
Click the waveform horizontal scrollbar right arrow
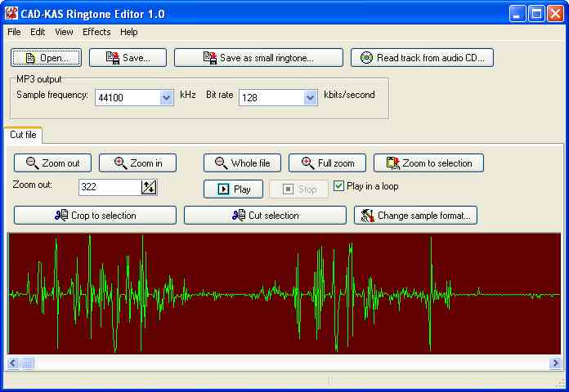555,363
